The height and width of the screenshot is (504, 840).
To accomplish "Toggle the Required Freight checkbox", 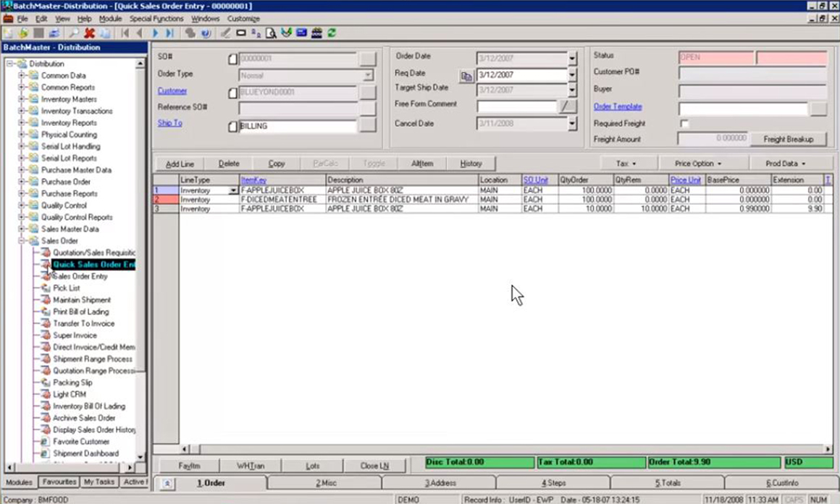I will (684, 124).
